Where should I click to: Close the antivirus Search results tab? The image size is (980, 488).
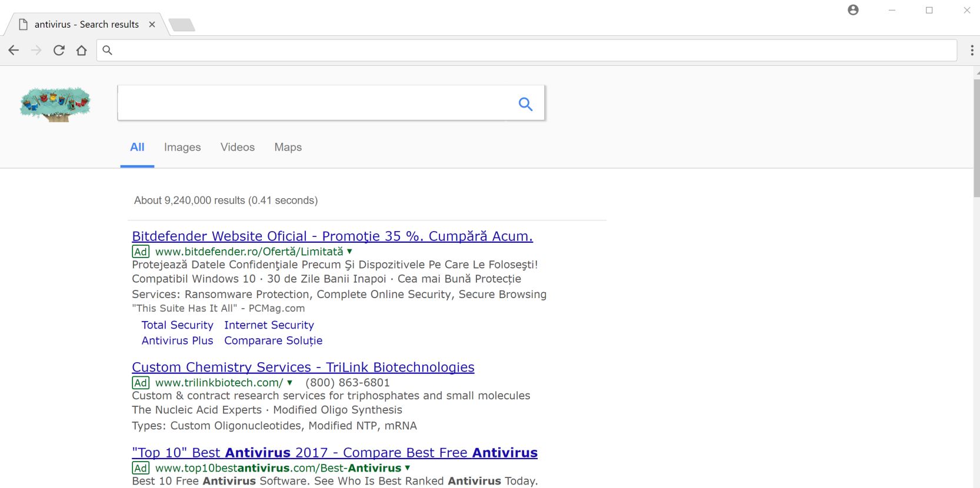[x=152, y=25]
